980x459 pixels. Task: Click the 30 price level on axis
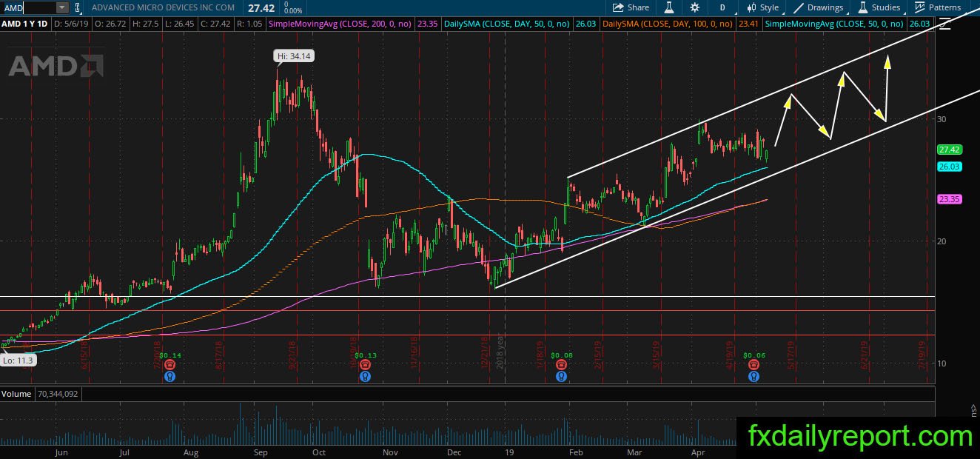[942, 118]
